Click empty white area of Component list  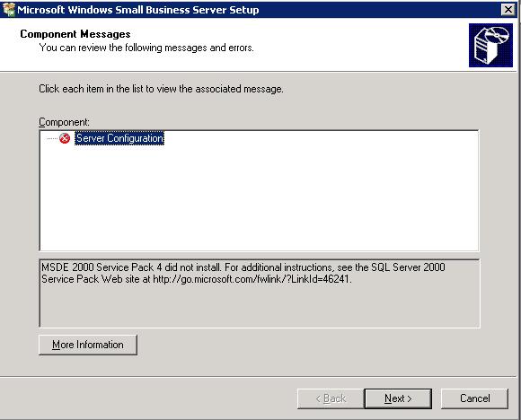(x=260, y=199)
